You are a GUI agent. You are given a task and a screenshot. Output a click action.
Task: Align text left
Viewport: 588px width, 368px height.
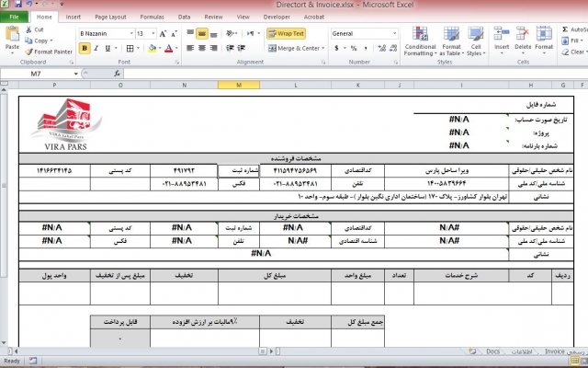pos(190,48)
